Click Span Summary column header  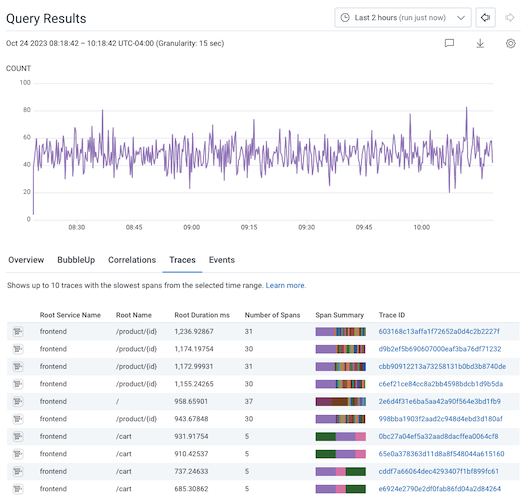pyautogui.click(x=340, y=315)
